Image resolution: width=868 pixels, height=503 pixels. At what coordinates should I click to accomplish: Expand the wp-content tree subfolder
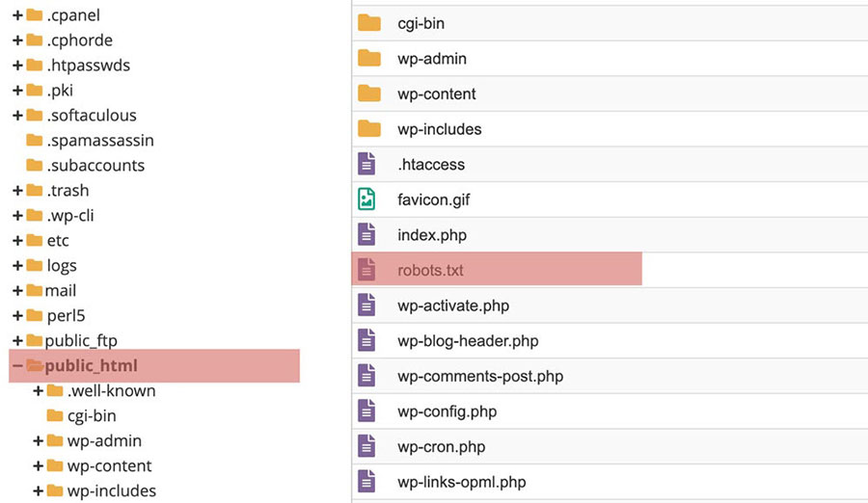(x=39, y=466)
